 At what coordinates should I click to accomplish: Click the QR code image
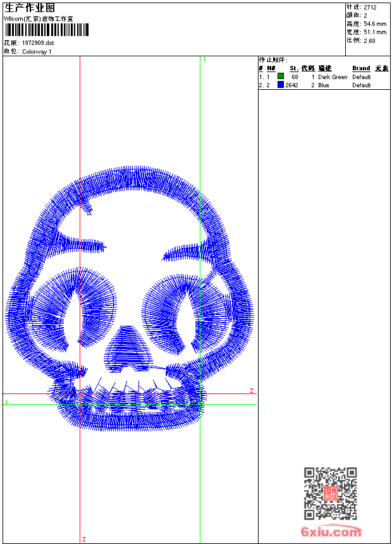point(331,493)
